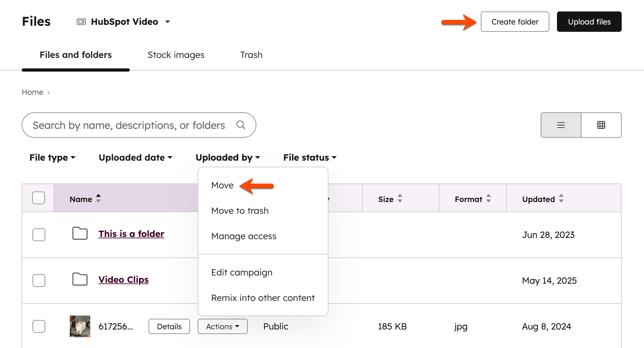Check the box for Video Clips row
644x348 pixels.
pos(39,280)
